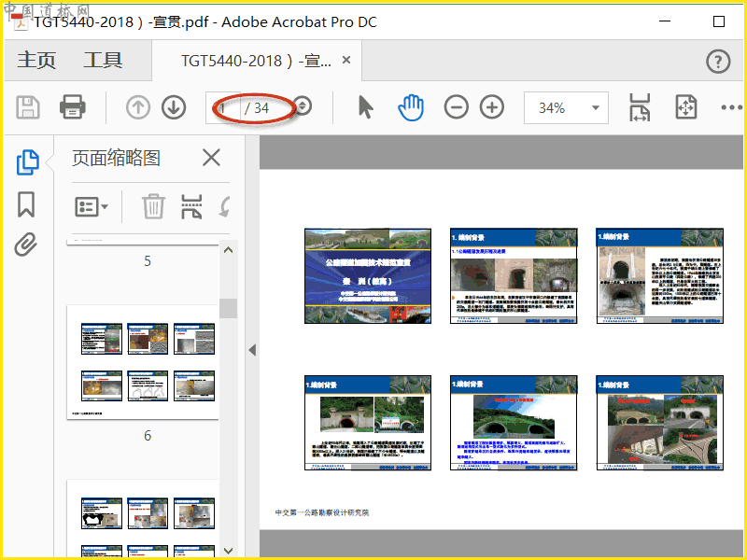Click the title slide on the page
This screenshot has width=747, height=560.
point(368,275)
